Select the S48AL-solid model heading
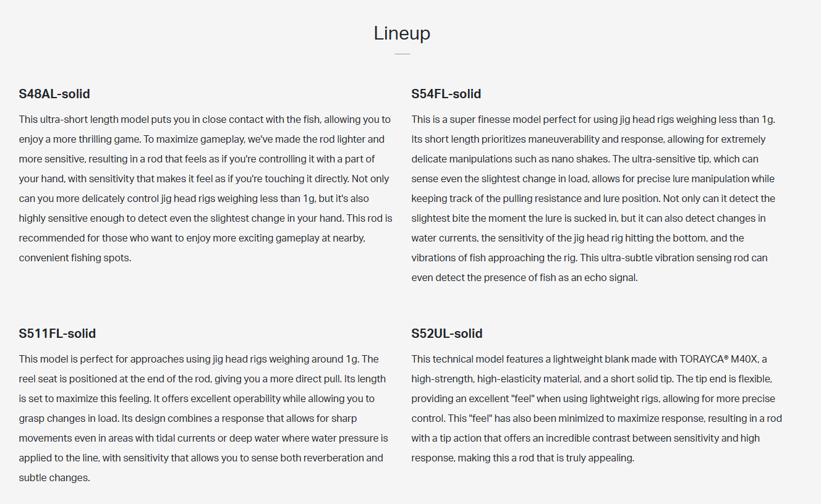Viewport: 821px width, 504px height. tap(54, 94)
